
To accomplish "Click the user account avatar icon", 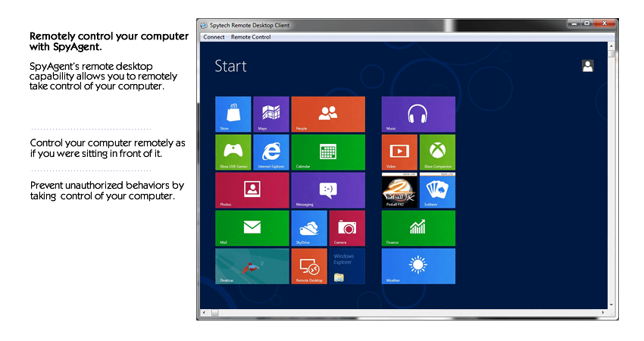I will (587, 66).
